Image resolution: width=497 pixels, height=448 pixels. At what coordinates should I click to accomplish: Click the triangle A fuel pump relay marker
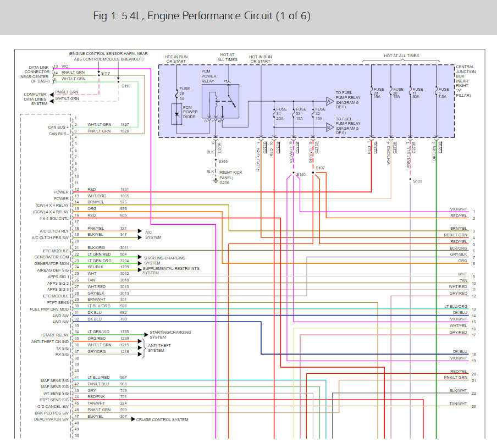coord(329,101)
